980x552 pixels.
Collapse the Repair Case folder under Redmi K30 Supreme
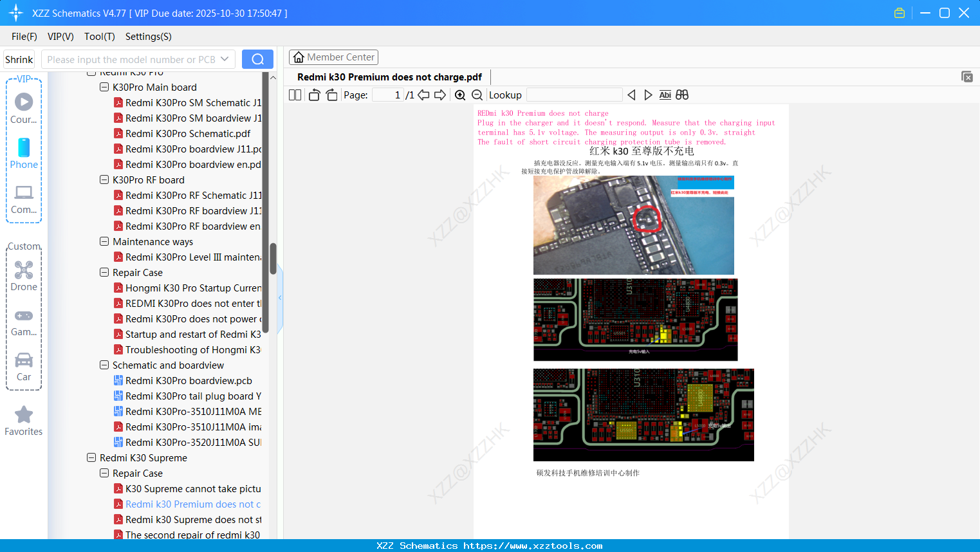104,473
